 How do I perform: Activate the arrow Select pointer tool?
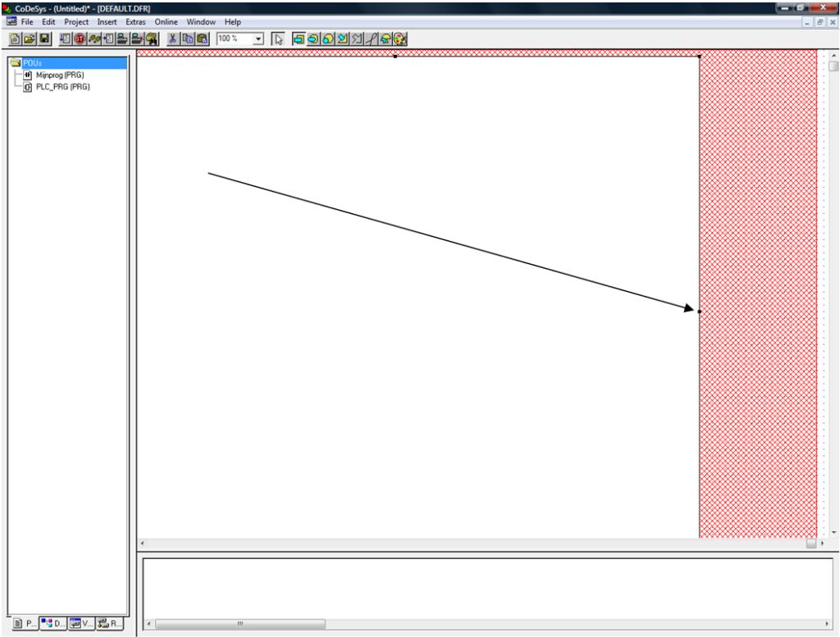[277, 39]
